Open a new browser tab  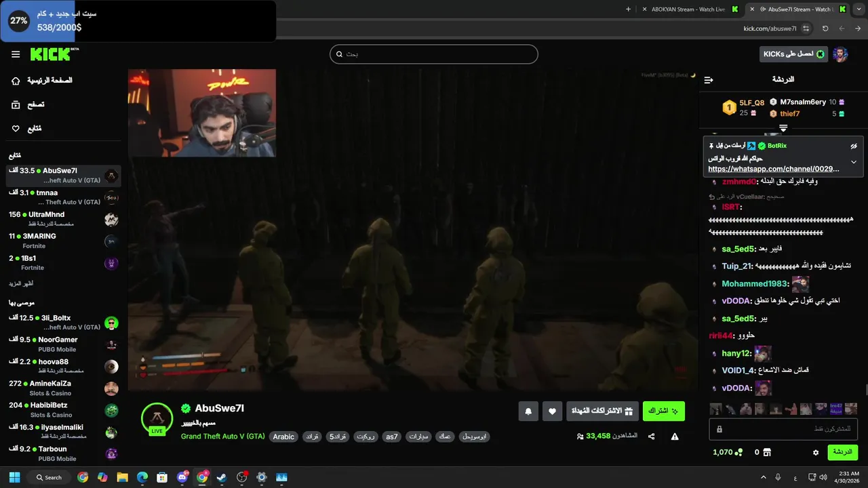pyautogui.click(x=628, y=9)
